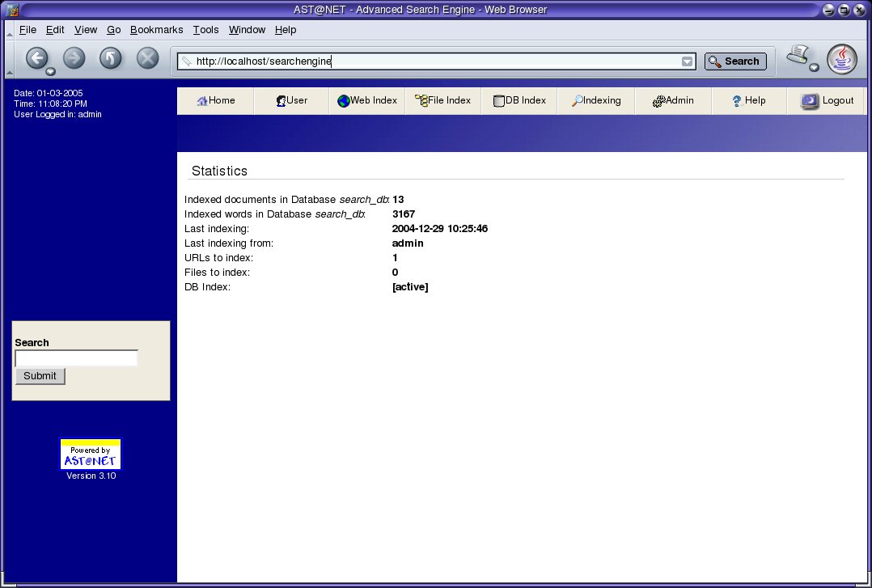Select the indexed words value 3167
Screen dimensions: 872x588
click(x=404, y=214)
